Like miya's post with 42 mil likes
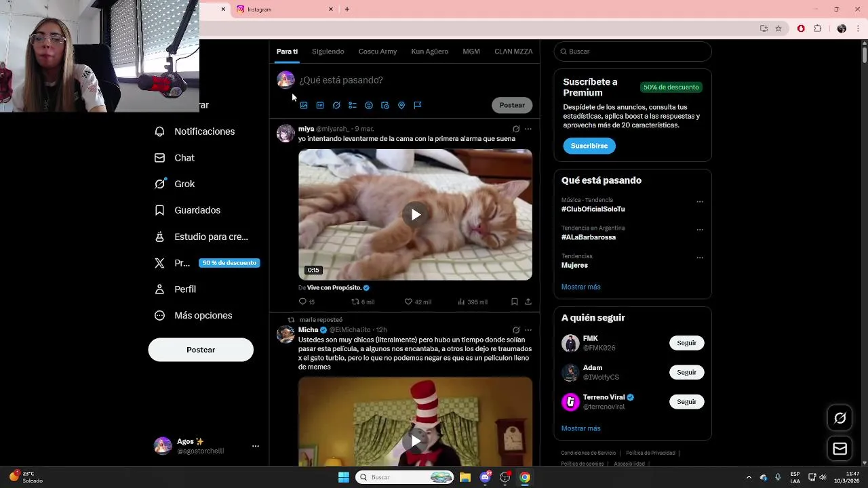 (x=417, y=302)
